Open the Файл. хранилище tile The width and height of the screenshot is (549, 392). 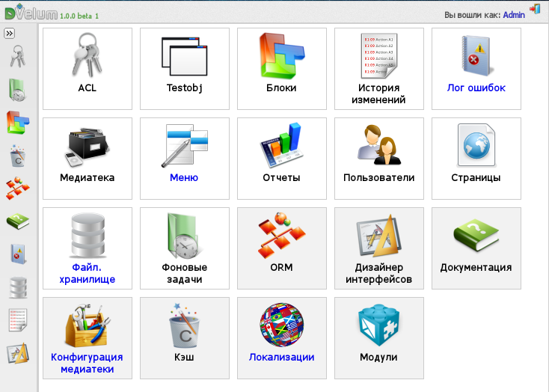[x=88, y=248]
